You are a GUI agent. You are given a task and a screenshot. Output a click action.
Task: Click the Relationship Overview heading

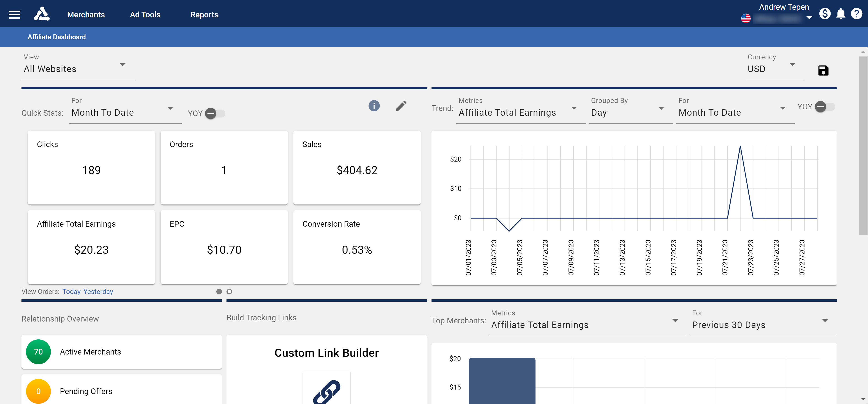click(x=60, y=319)
